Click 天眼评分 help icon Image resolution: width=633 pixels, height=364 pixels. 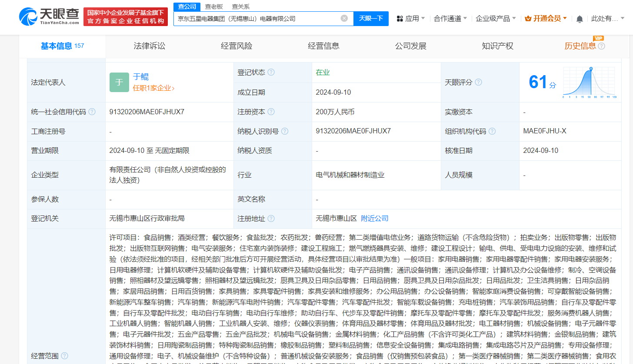point(478,82)
